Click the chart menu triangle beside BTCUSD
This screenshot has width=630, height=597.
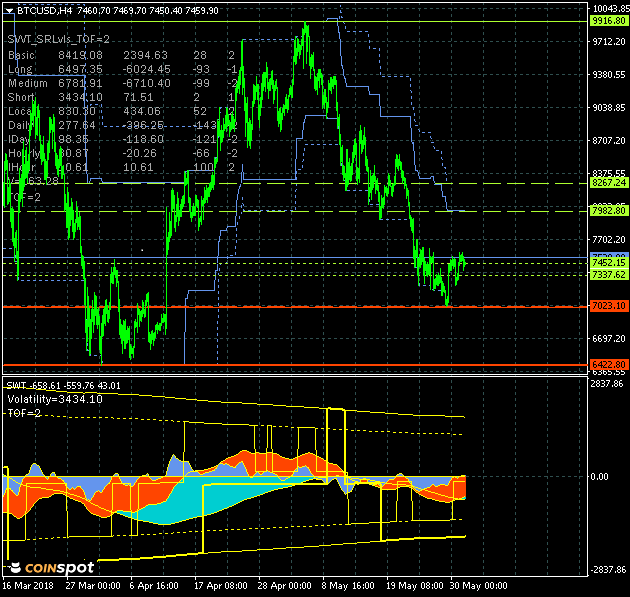point(9,10)
